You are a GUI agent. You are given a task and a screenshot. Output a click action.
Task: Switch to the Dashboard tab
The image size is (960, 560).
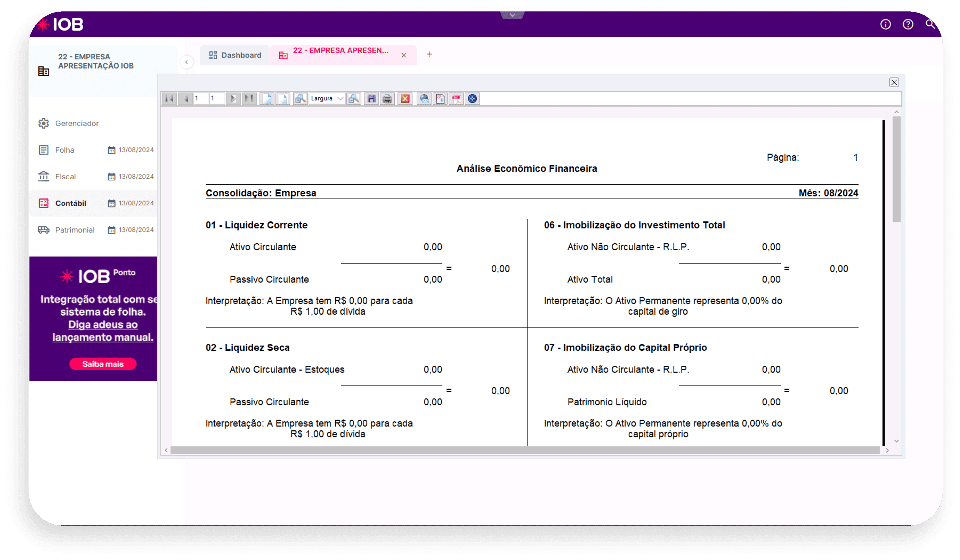(234, 55)
